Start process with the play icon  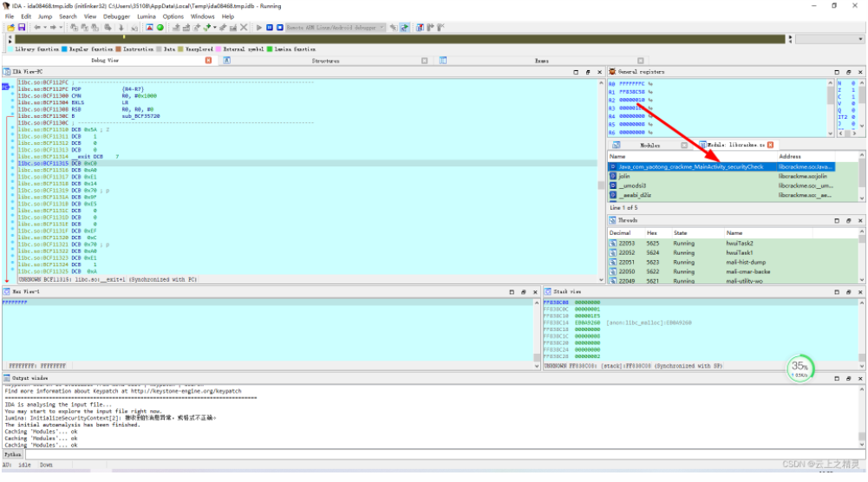pyautogui.click(x=259, y=28)
